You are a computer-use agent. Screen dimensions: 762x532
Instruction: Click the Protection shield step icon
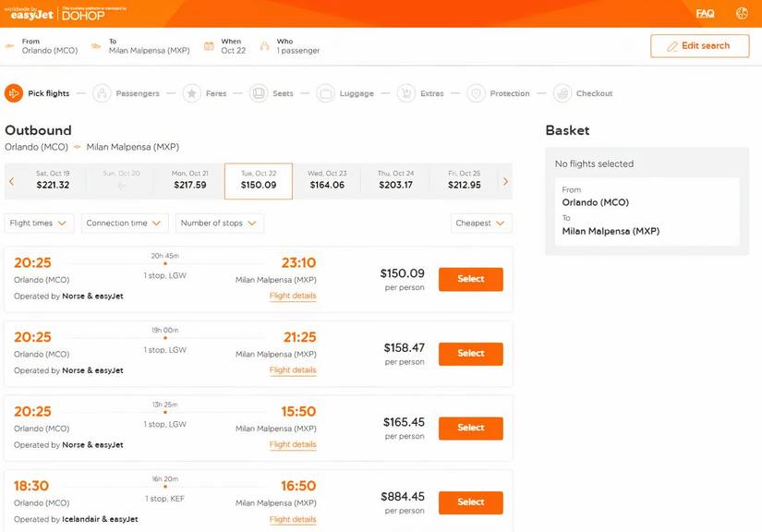[x=477, y=92]
